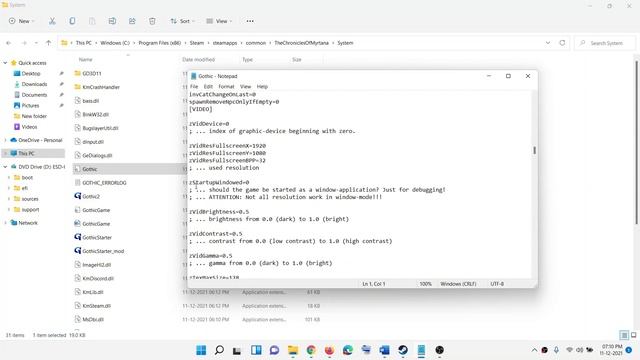Open Notepad Format menu
This screenshot has height=360, width=640.
click(226, 87)
